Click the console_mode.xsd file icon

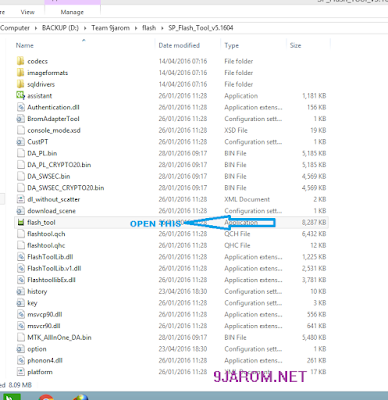[20, 130]
